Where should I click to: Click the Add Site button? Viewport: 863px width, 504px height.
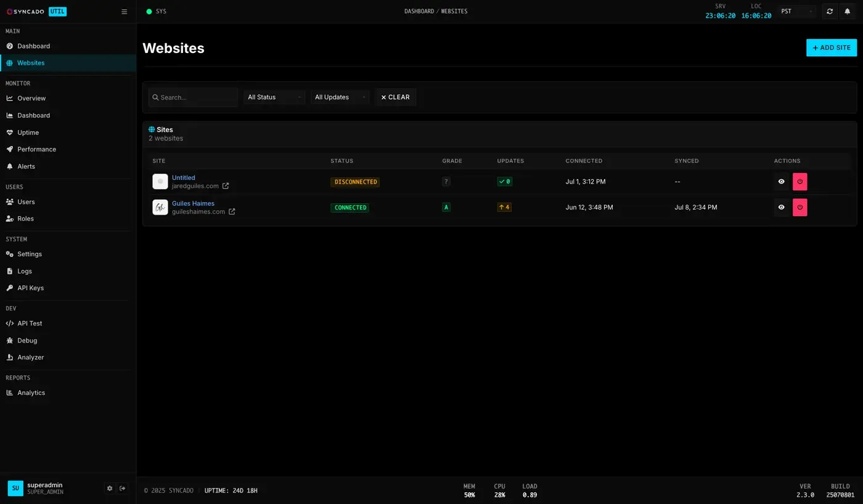pyautogui.click(x=832, y=47)
